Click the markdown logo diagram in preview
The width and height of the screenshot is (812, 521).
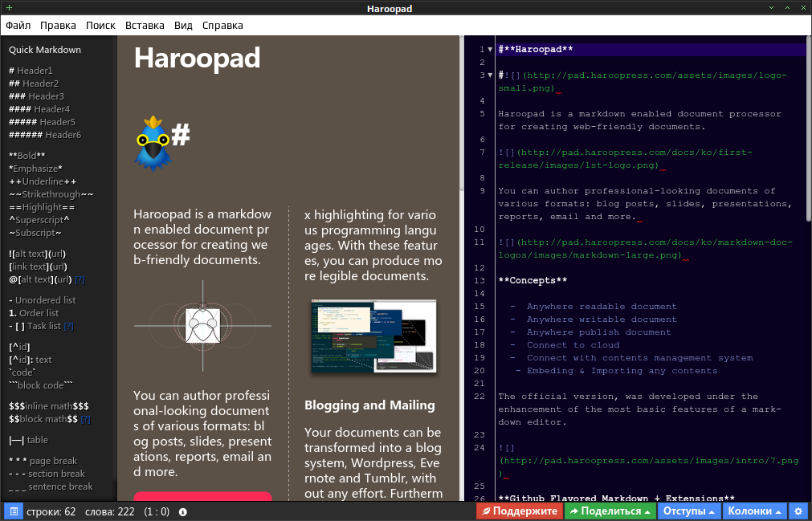[202, 326]
